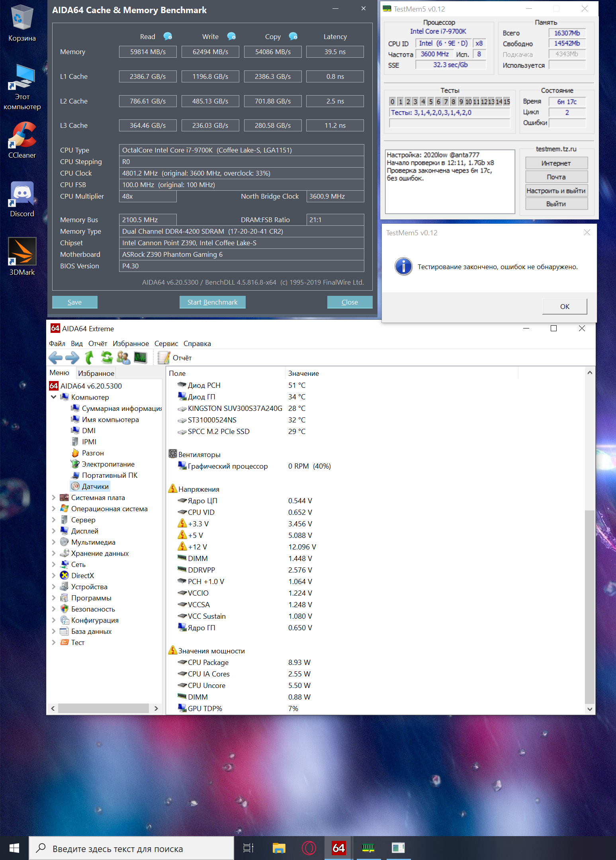The image size is (616, 860).
Task: Open Opera browser from the taskbar
Action: (x=309, y=848)
